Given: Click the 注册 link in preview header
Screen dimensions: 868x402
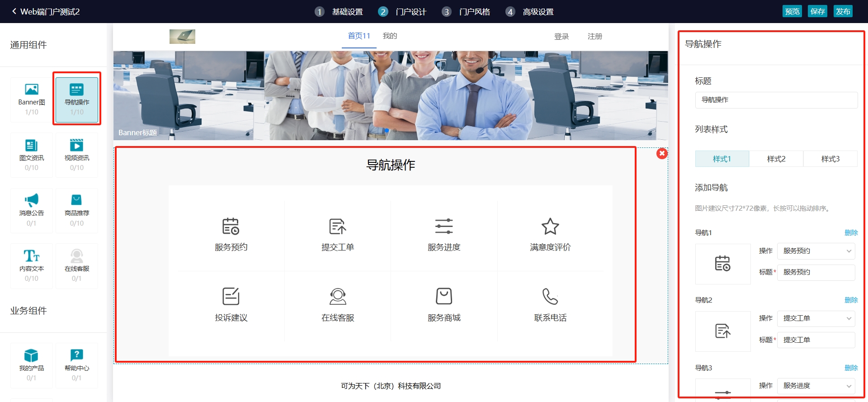Looking at the screenshot, I should tap(595, 36).
